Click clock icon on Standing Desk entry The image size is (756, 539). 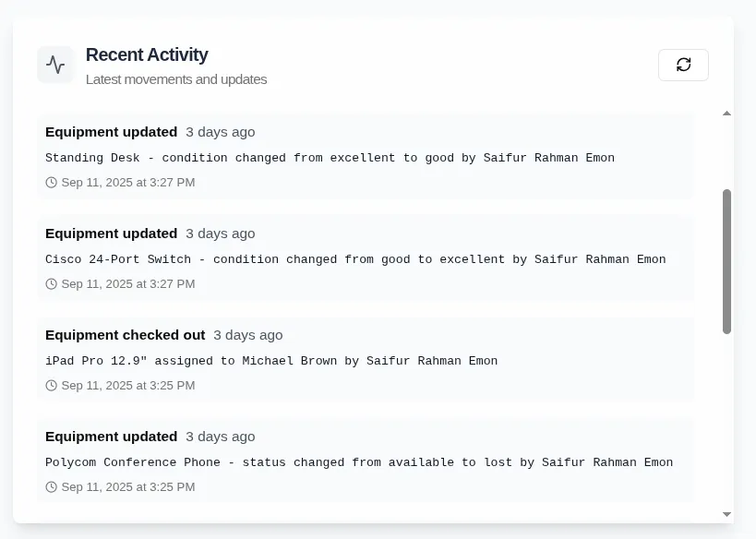pyautogui.click(x=52, y=183)
